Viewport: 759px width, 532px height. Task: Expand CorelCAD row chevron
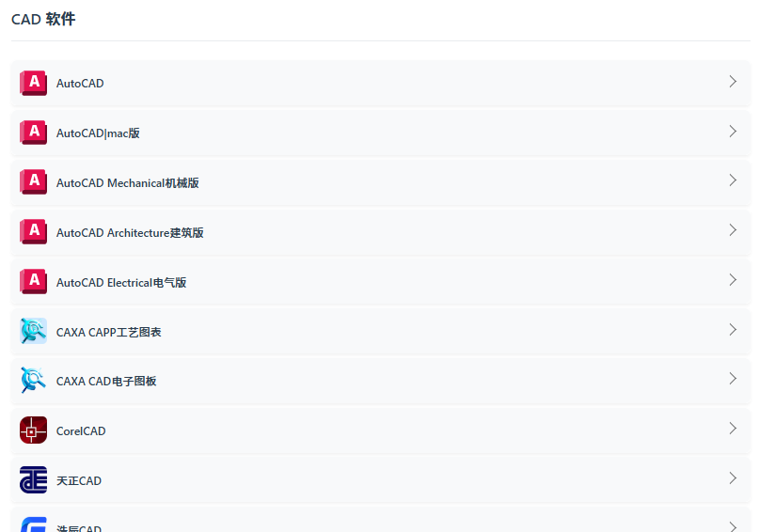pyautogui.click(x=733, y=429)
